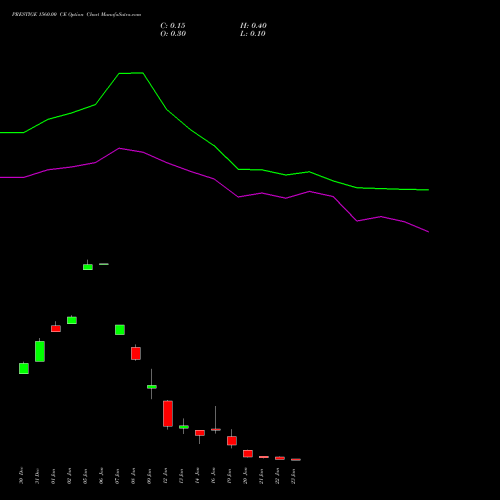
Task: Click the red candle above 01 Jan
Action: [x=56, y=328]
